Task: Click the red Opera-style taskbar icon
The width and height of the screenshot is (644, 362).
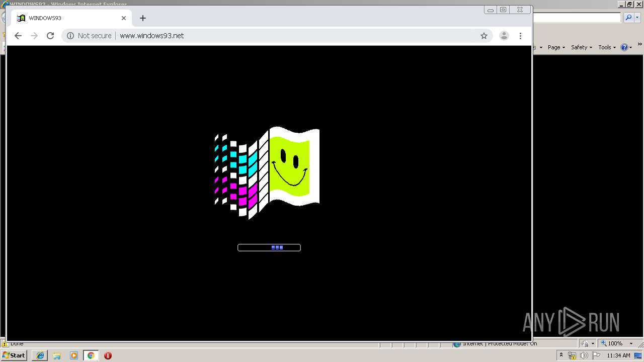Action: [108, 355]
